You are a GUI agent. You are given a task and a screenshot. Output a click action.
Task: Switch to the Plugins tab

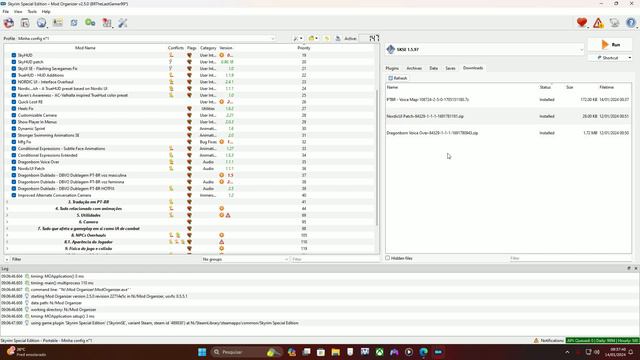[392, 68]
